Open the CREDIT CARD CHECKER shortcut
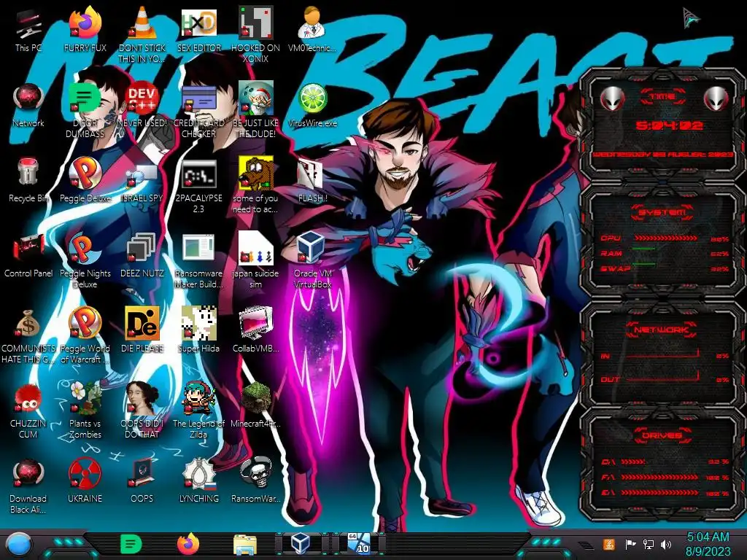The image size is (747, 560). (198, 111)
